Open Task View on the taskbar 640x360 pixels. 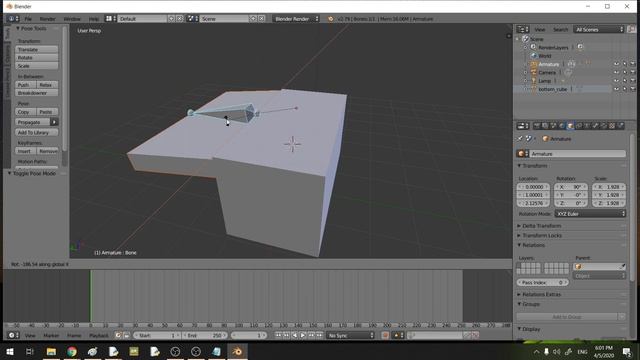30,351
